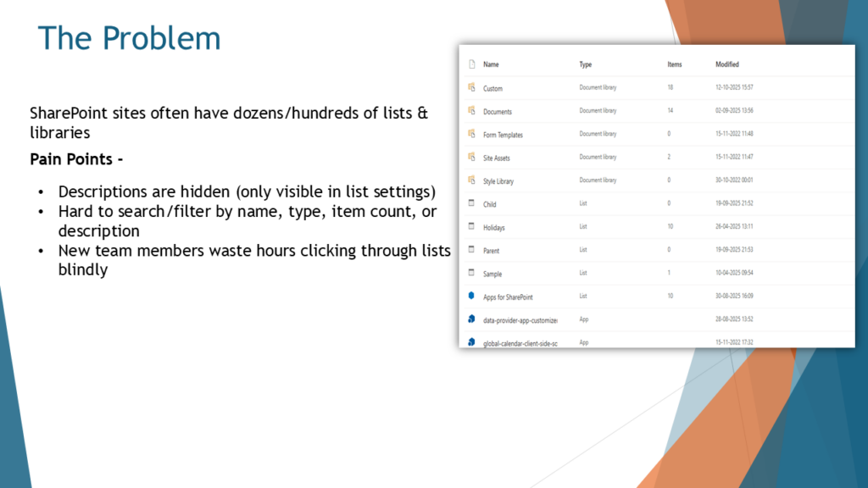Open the Form Templates library
Viewport: 868px width, 488px height.
(x=503, y=135)
